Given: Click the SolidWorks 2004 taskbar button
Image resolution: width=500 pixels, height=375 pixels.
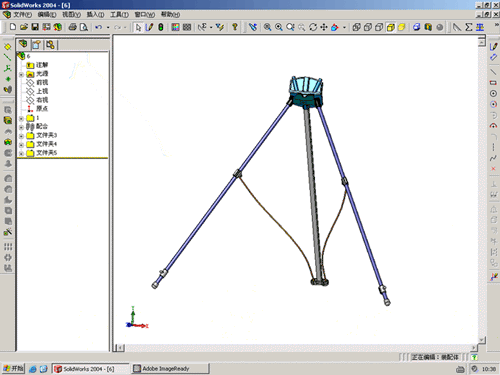Looking at the screenshot, I should [x=91, y=369].
